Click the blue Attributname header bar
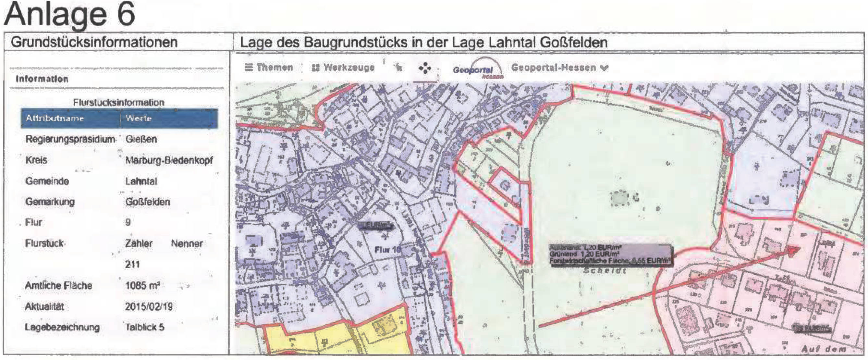 (120, 119)
